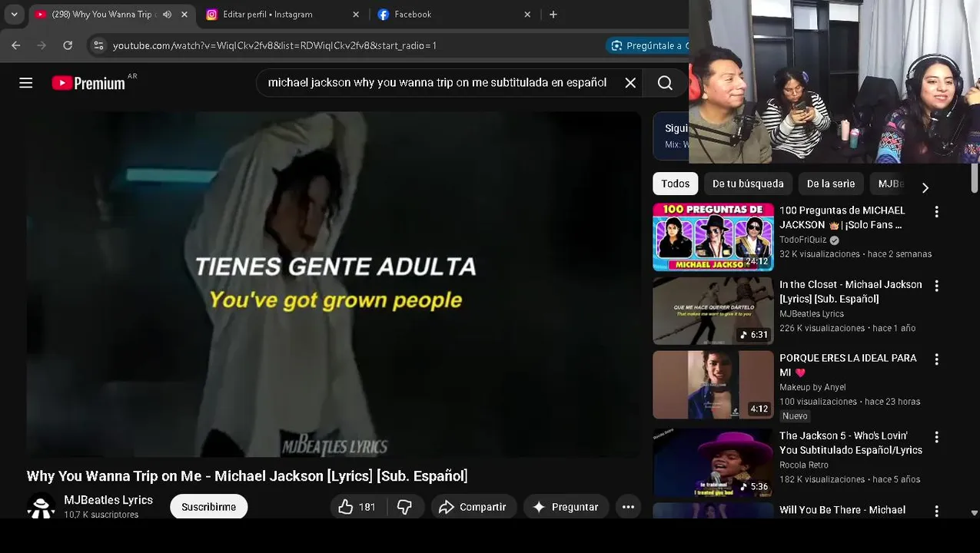This screenshot has height=553, width=980.
Task: Like the video with thumbs up
Action: 356,507
